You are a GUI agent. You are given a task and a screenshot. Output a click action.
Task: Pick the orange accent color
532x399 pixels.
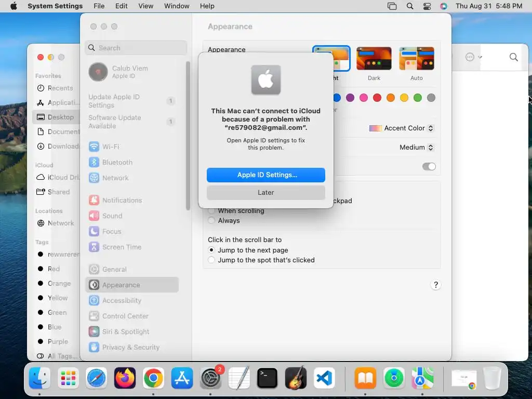pos(391,98)
